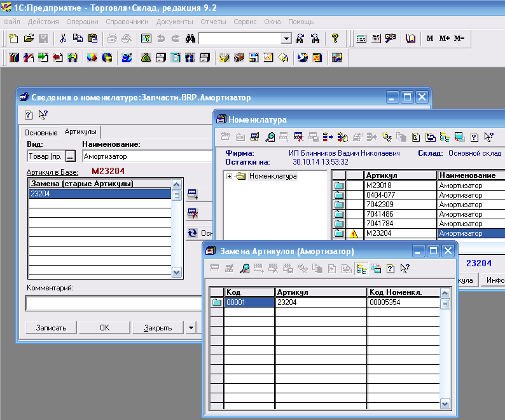Image resolution: width=505 pixels, height=420 pixels.
Task: Click the Наименование field containing Амортизатор
Action: (x=148, y=156)
